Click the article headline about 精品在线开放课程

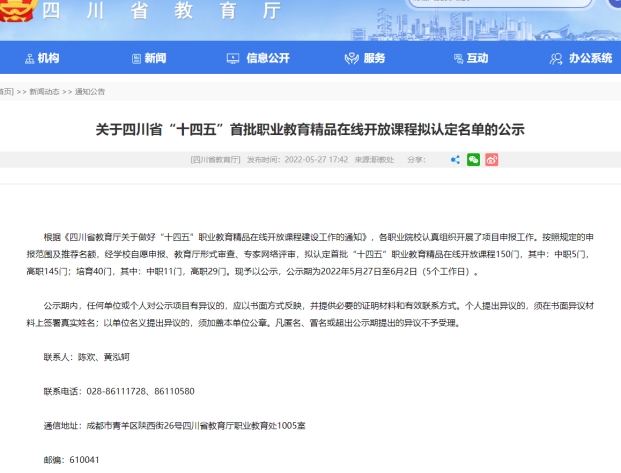pyautogui.click(x=310, y=129)
